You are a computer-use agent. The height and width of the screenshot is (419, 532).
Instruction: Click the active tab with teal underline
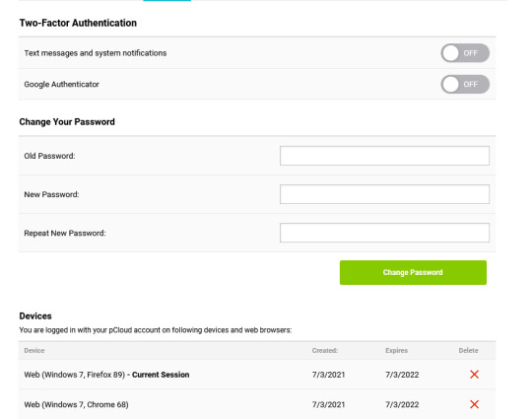[x=166, y=1]
